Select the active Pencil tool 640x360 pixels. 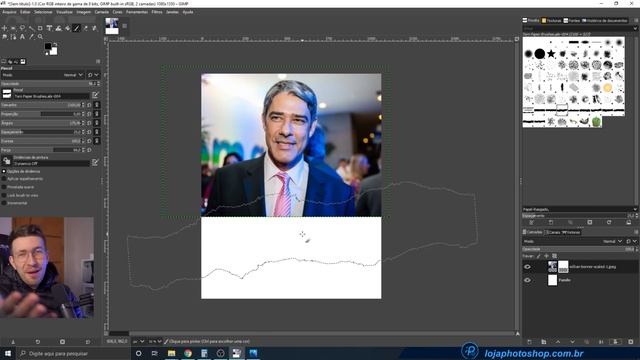click(x=76, y=28)
